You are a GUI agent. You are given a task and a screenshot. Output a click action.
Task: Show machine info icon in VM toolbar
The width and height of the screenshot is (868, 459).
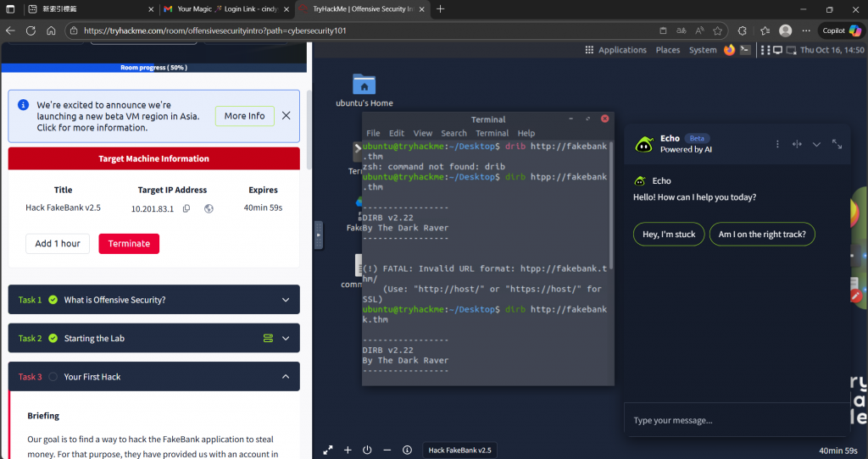[407, 451]
